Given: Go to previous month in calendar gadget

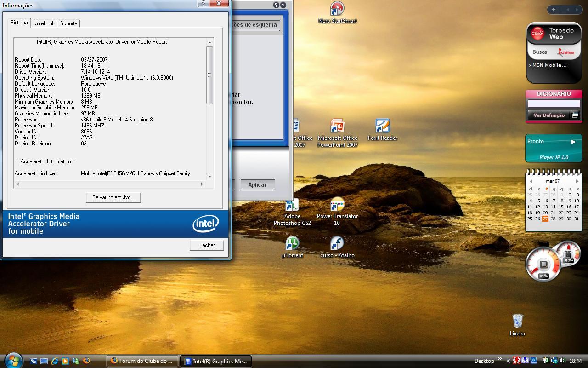Looking at the screenshot, I should (x=531, y=181).
